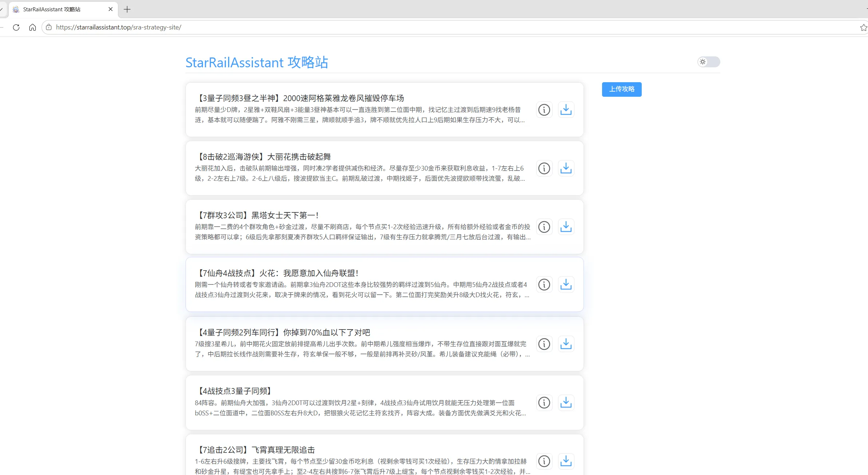Click description starting 84阵容
Screen dimensions: 868x475
click(361, 408)
